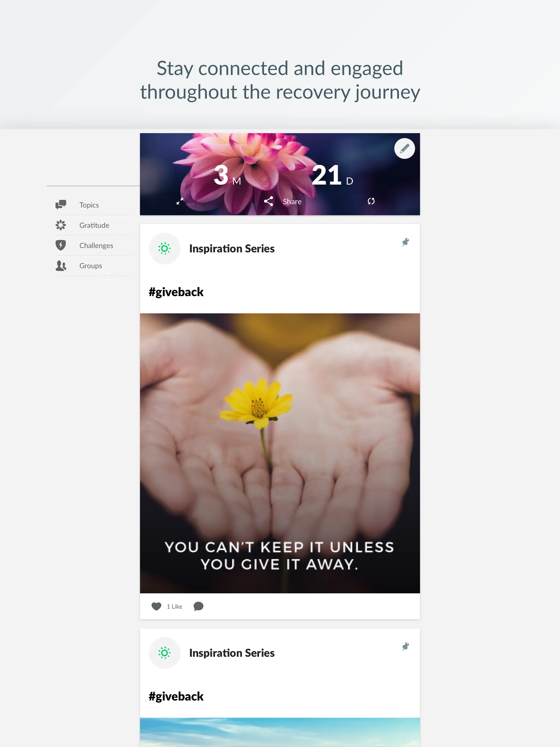Click the Groups sidebar icon
560x747 pixels.
[x=61, y=265]
